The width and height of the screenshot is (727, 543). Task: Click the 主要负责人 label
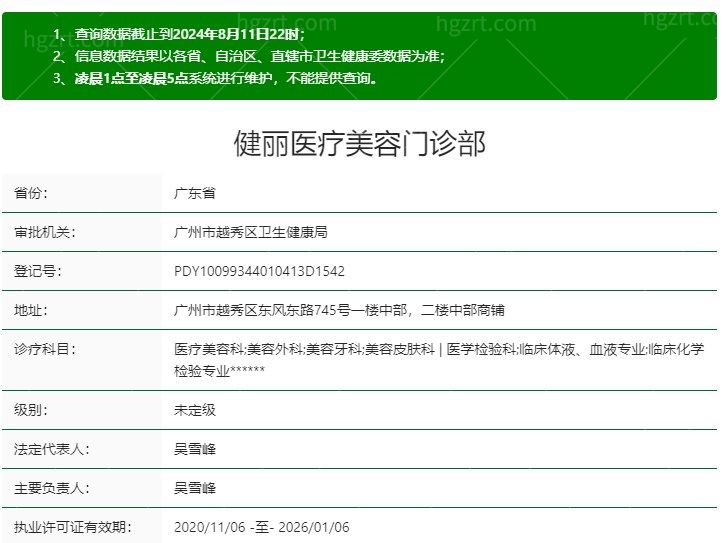coord(51,488)
